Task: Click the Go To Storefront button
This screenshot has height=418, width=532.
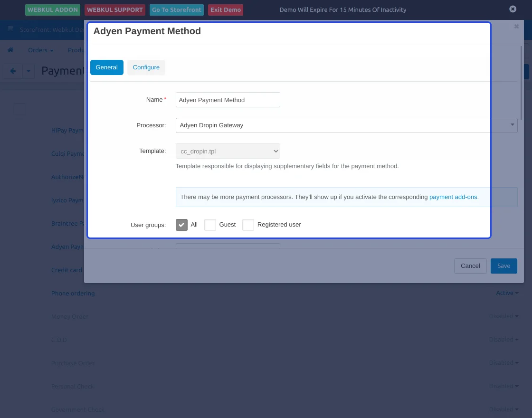Action: 177,10
